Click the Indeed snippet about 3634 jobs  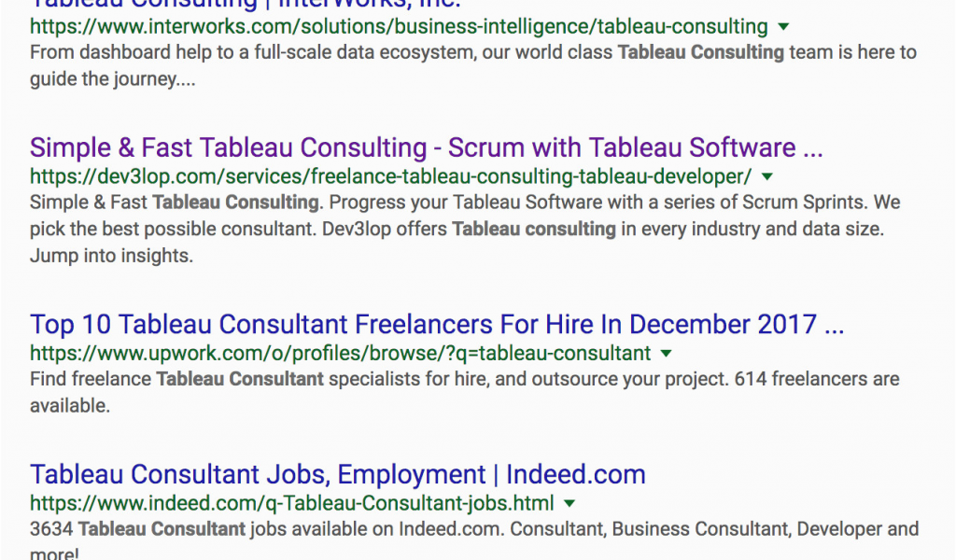pos(474,539)
